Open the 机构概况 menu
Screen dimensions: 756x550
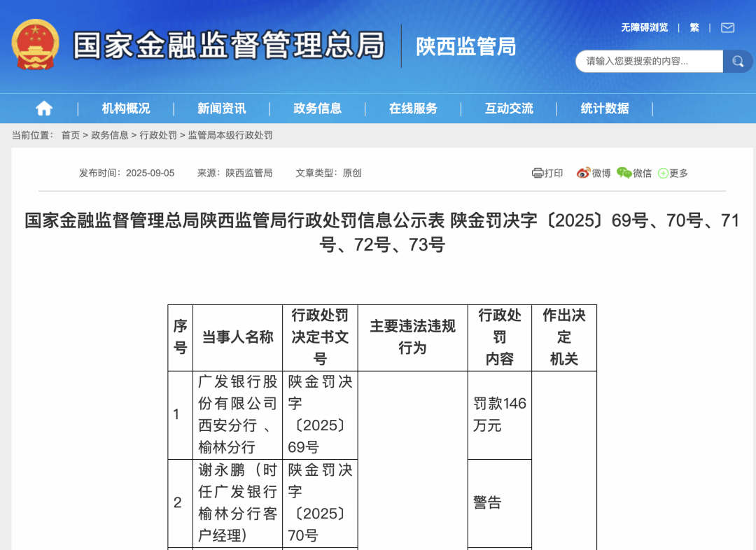coord(126,108)
